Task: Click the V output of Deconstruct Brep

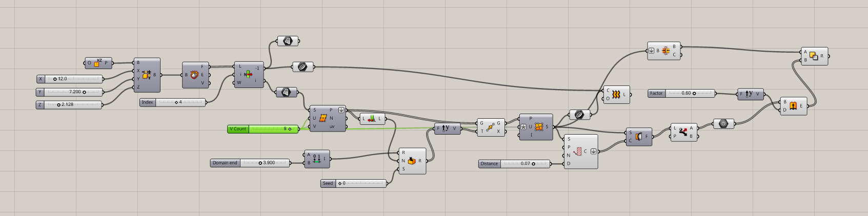Action: (x=203, y=83)
